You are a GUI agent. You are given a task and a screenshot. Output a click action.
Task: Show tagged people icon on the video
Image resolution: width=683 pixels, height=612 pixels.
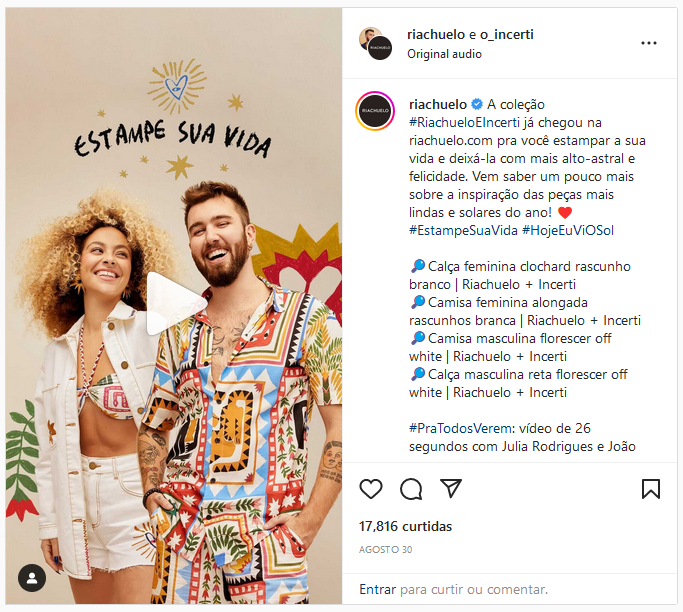32,578
